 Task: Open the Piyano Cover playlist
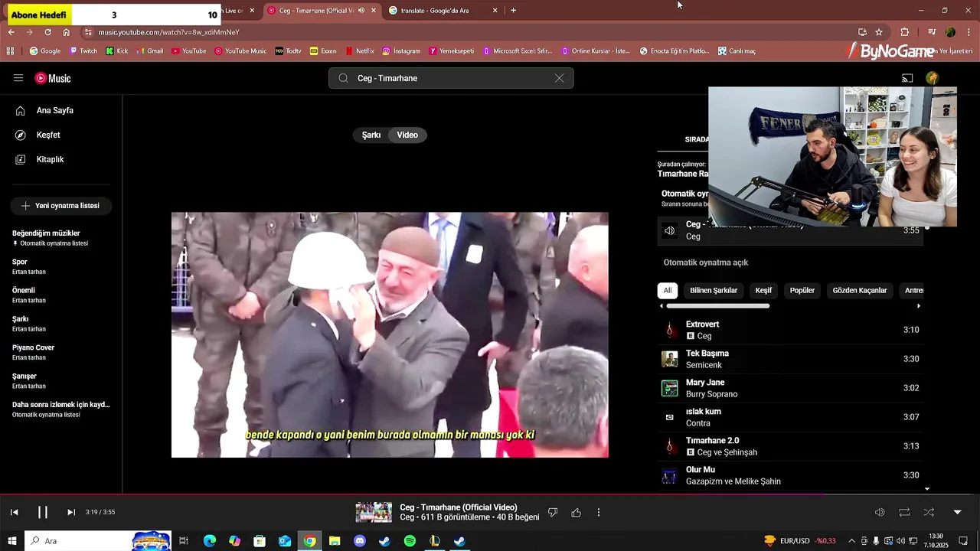(61, 352)
